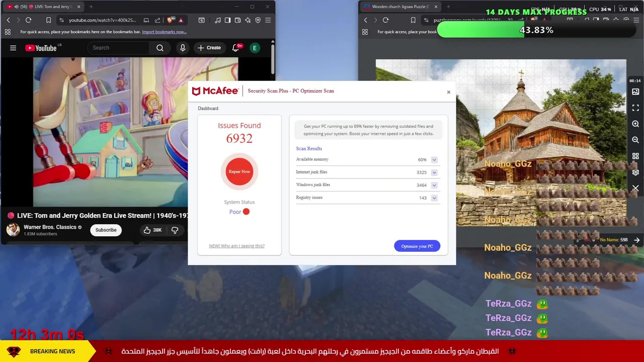
Task: Click the Import bookmarks now link
Action: [x=164, y=32]
